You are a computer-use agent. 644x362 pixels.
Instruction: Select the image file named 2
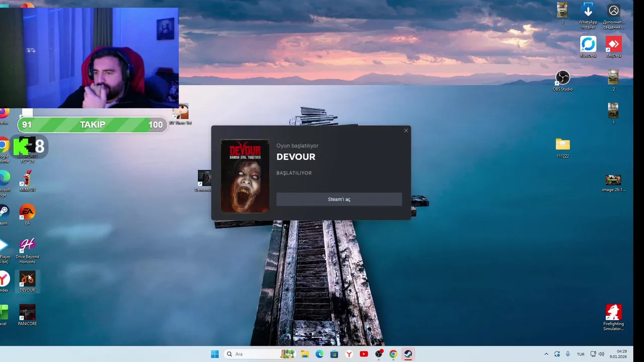click(x=613, y=81)
